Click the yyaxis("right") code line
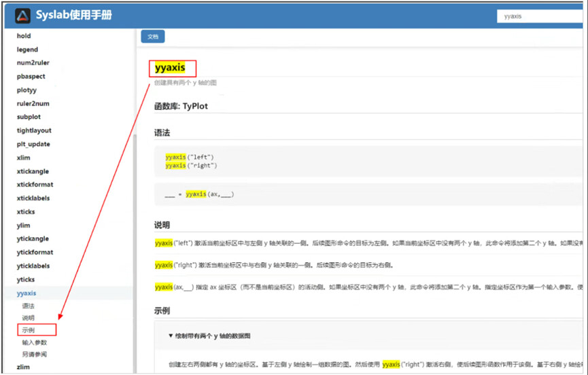 point(191,165)
